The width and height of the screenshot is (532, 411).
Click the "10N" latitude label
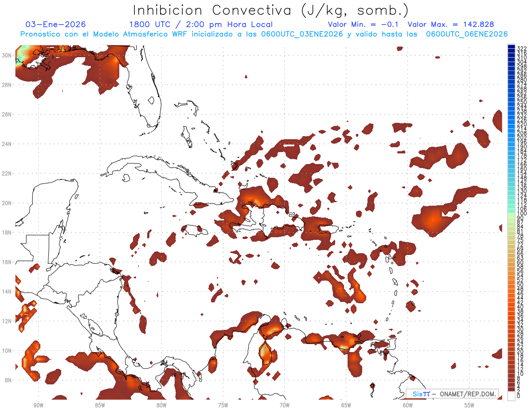[x=8, y=351]
